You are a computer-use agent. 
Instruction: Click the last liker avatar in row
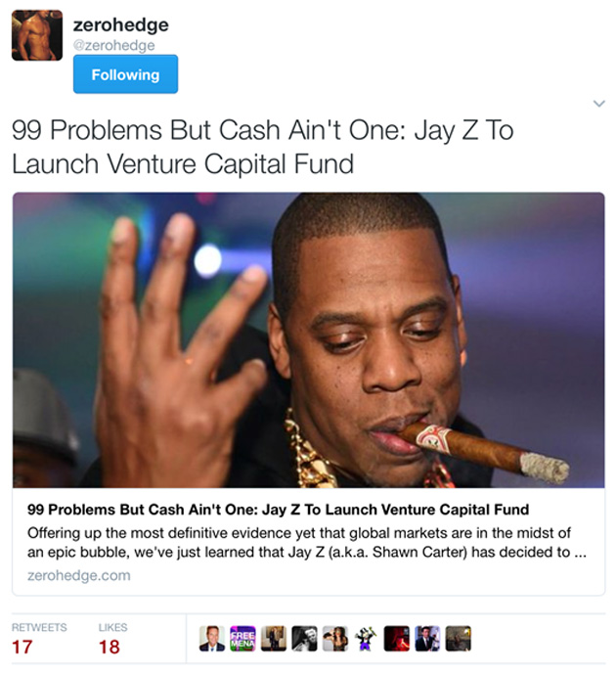[459, 639]
